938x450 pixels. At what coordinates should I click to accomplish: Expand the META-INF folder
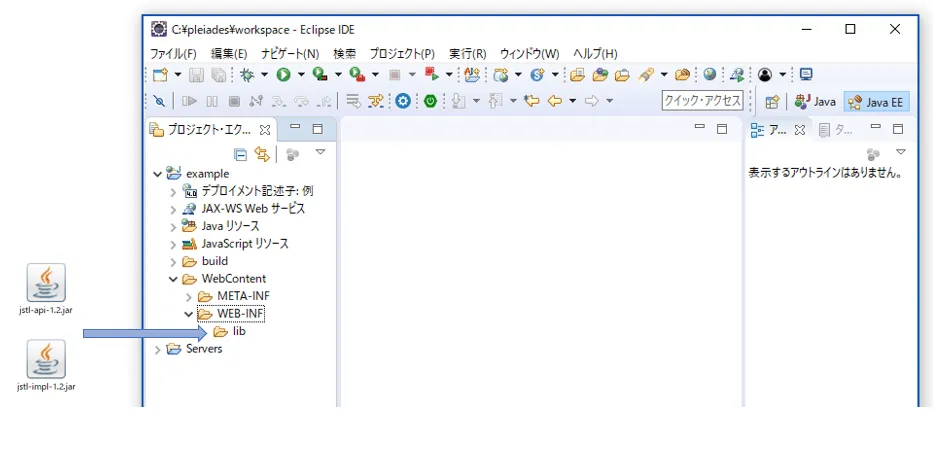[188, 297]
